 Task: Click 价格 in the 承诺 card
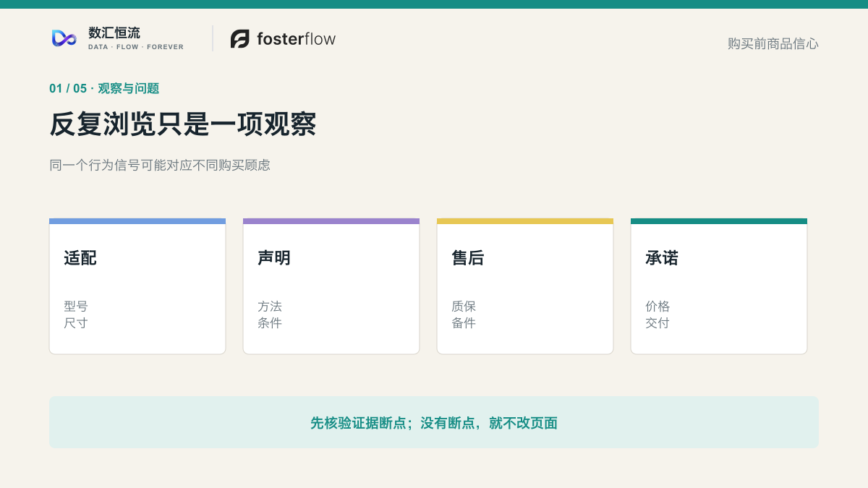click(658, 307)
